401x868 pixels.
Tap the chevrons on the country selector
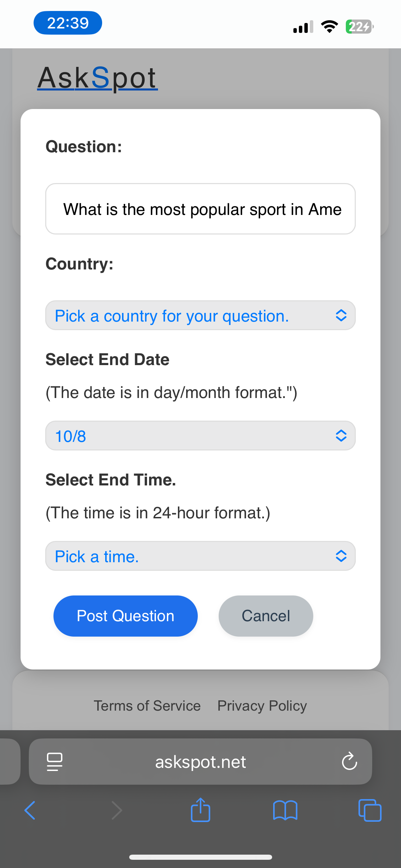pyautogui.click(x=341, y=315)
